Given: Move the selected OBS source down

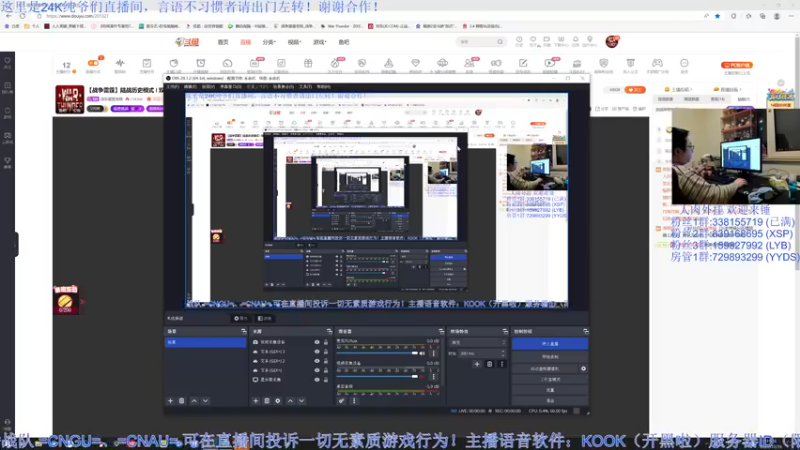Looking at the screenshot, I should coord(302,401).
